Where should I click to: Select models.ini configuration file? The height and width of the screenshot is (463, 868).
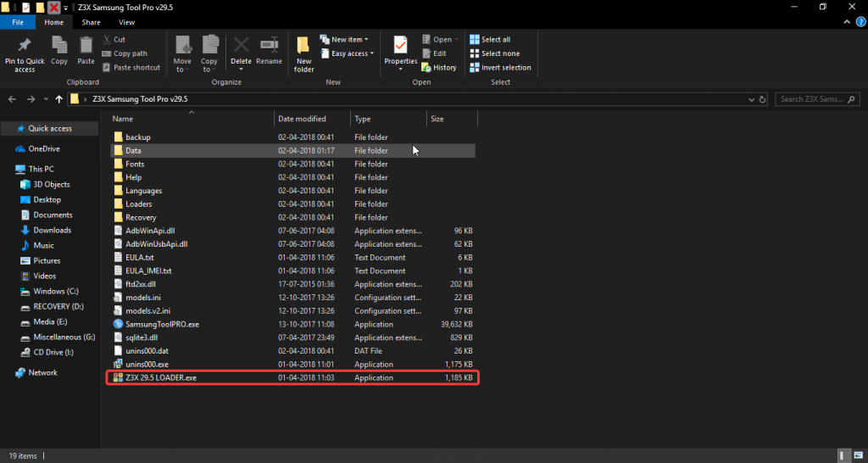coord(292,298)
